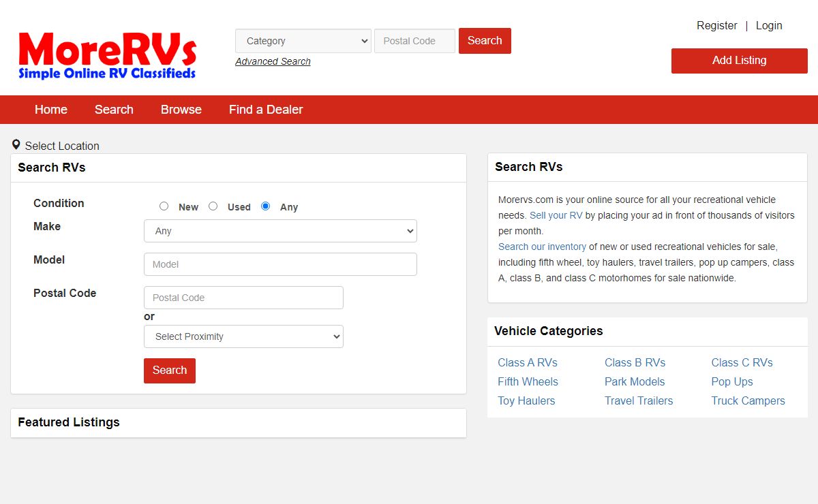Click the Add Listing button
Screen dimensions: 818x504
click(x=740, y=61)
